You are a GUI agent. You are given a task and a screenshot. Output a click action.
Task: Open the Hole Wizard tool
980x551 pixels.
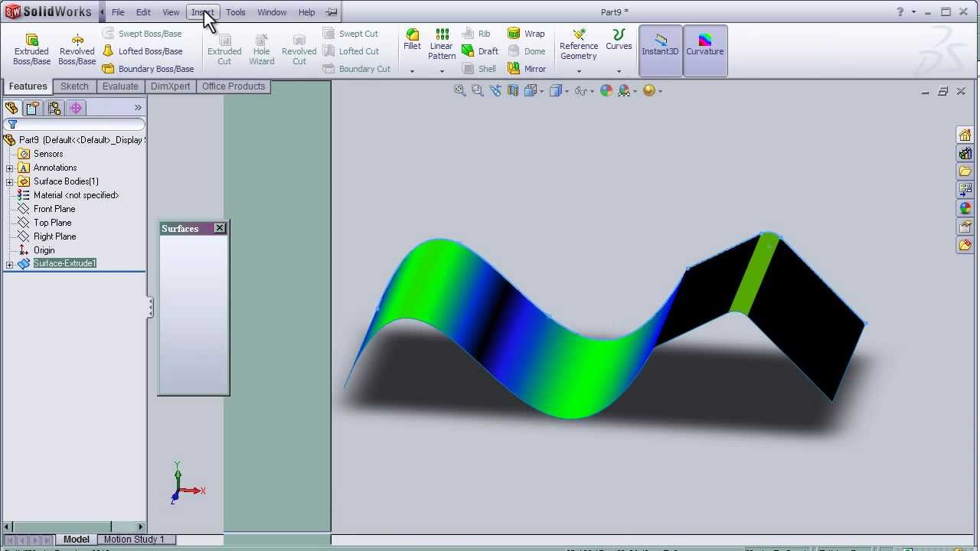261,49
